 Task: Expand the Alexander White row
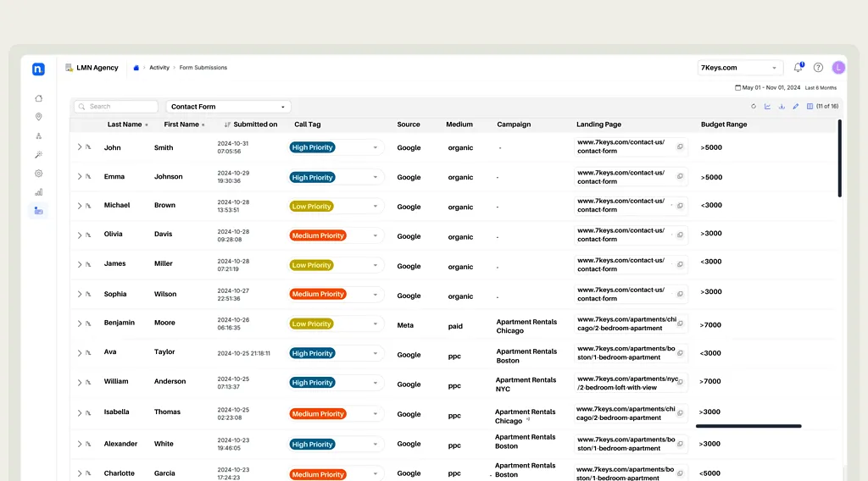(79, 444)
